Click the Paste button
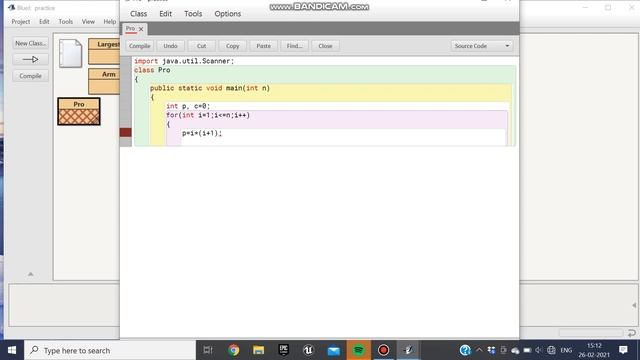The width and height of the screenshot is (640, 360). point(263,46)
